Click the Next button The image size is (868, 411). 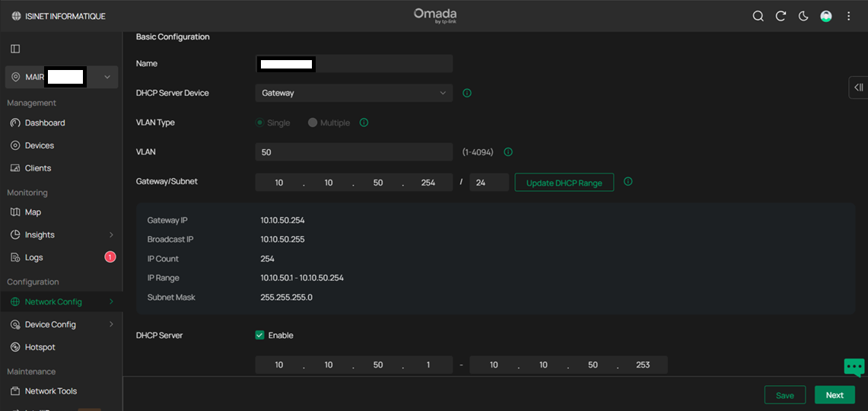tap(835, 395)
